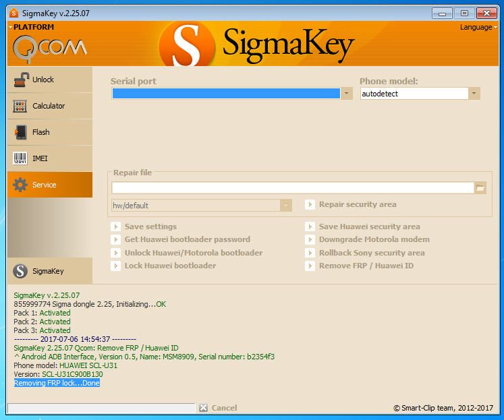Click the IMEI barcode icon

click(21, 158)
